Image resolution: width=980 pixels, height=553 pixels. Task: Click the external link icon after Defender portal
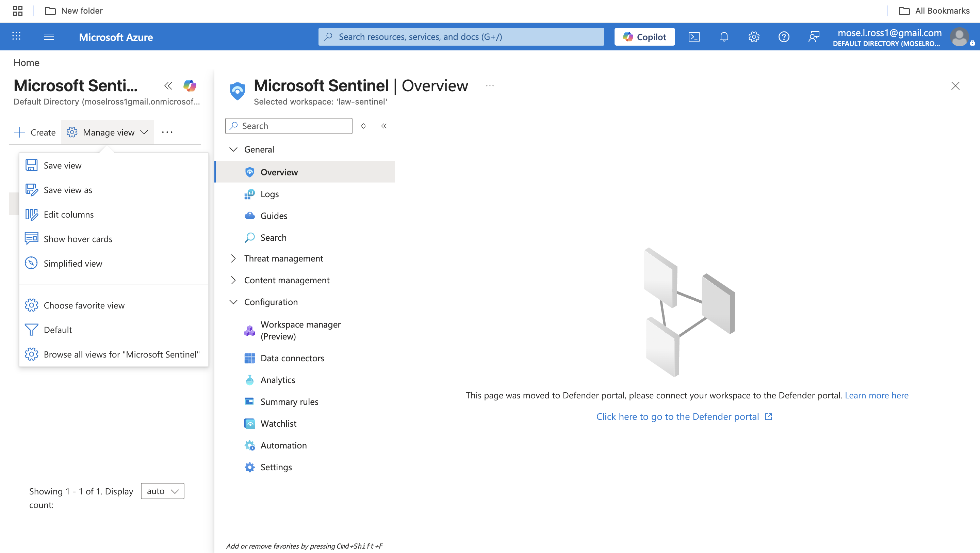[x=768, y=416]
